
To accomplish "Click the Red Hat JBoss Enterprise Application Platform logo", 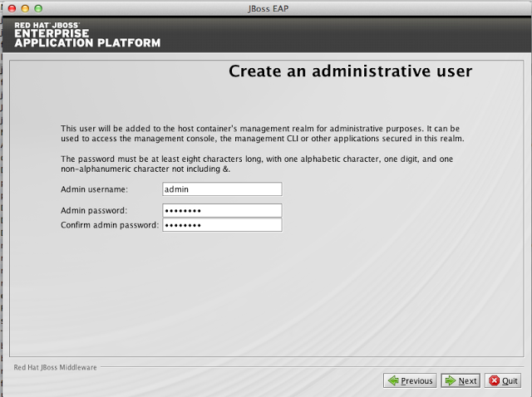I will tap(87, 34).
